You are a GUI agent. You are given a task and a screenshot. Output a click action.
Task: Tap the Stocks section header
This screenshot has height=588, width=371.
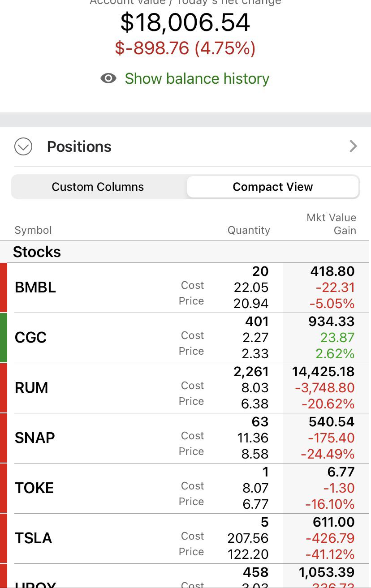pos(37,252)
